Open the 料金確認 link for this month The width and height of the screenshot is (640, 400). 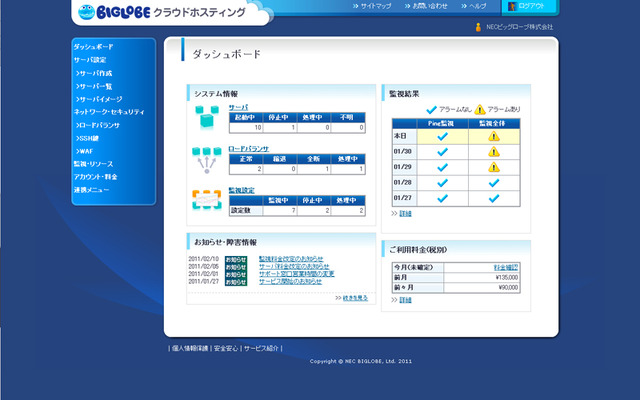pyautogui.click(x=505, y=268)
